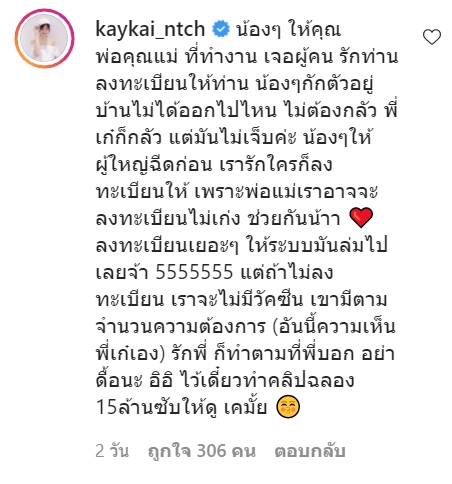Click the red heart emoji in the comment
This screenshot has height=484, width=452.
361,218
